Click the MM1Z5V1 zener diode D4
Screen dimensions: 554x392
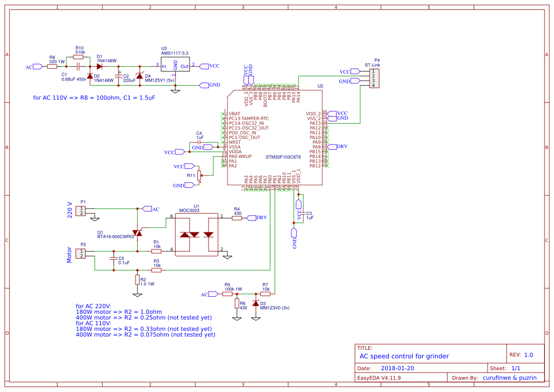[x=140, y=77]
